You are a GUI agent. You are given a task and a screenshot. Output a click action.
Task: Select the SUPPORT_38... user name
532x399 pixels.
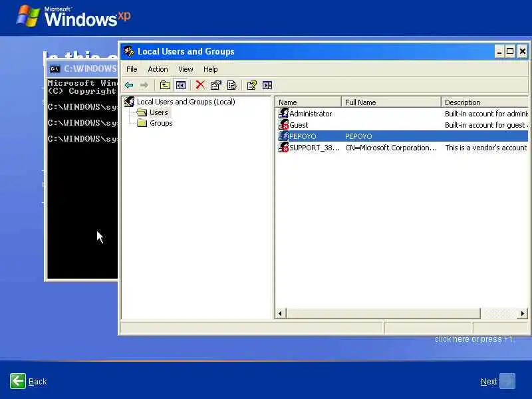tap(314, 148)
